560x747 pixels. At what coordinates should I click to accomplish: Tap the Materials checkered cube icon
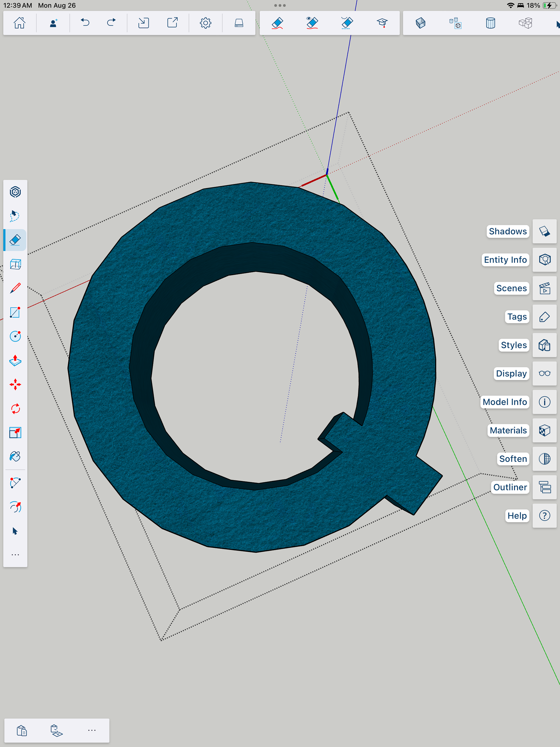[x=545, y=430]
